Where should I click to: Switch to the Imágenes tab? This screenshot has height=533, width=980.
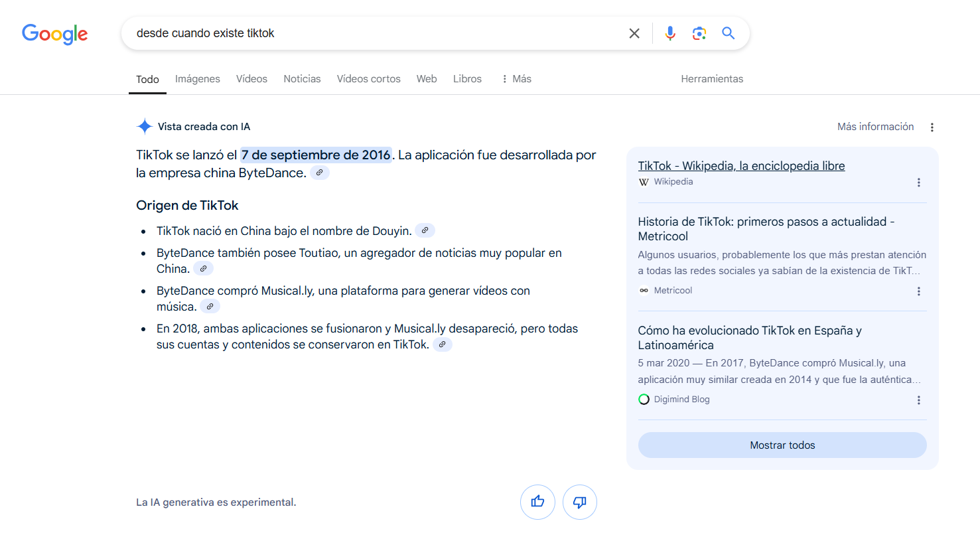[x=197, y=79]
